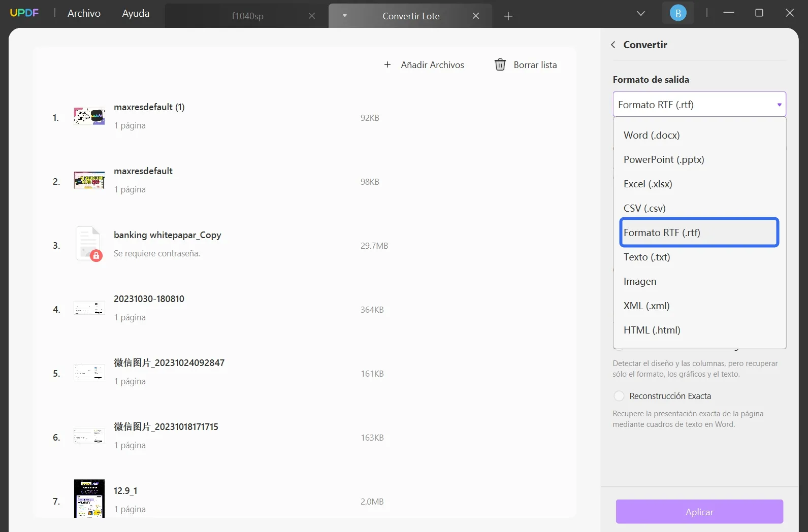Select Excel (.xlsx) format
Viewport: 808px width, 532px height.
[699, 184]
